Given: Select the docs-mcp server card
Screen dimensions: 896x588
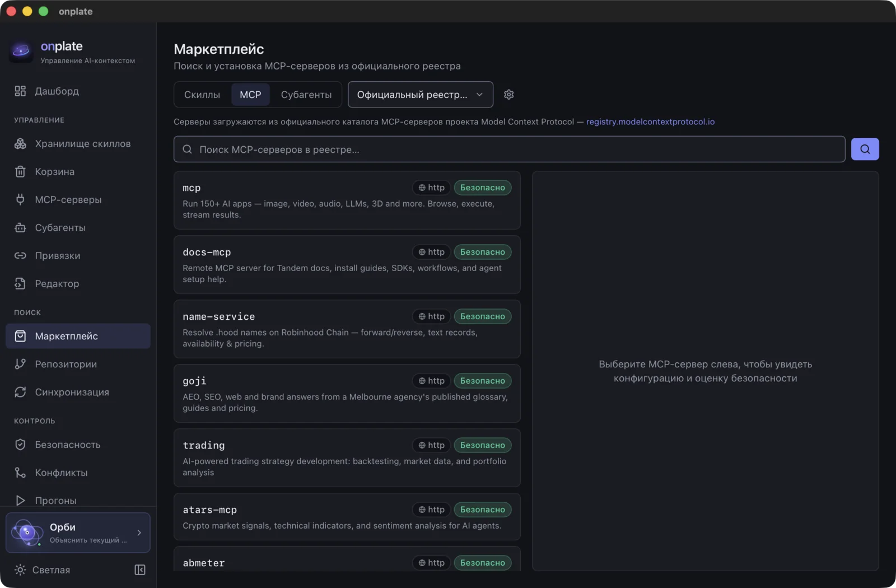Looking at the screenshot, I should (347, 264).
